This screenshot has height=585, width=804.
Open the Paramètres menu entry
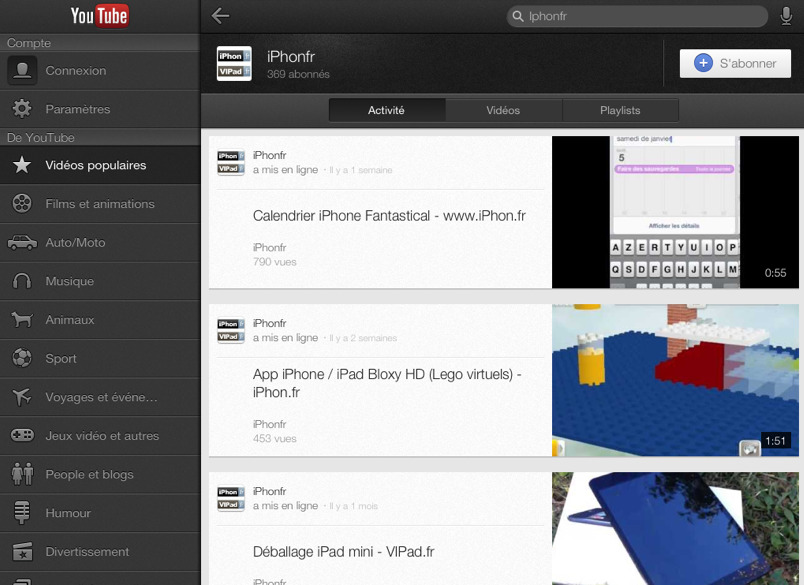(100, 109)
